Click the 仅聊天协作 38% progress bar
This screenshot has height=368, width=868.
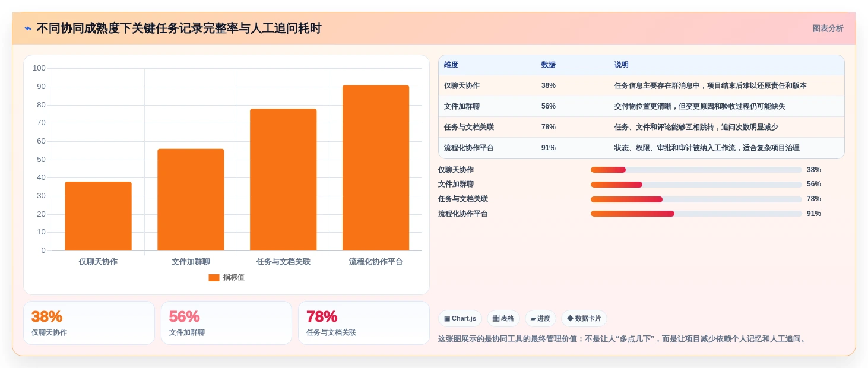coord(696,170)
